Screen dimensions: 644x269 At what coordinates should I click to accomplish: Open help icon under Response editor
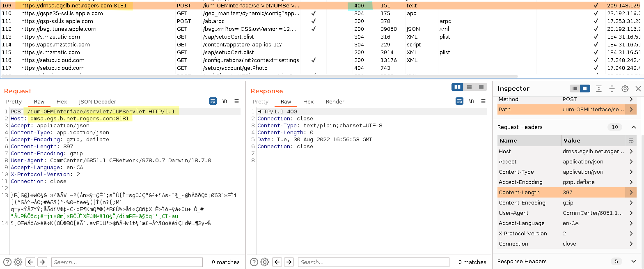[x=254, y=262]
